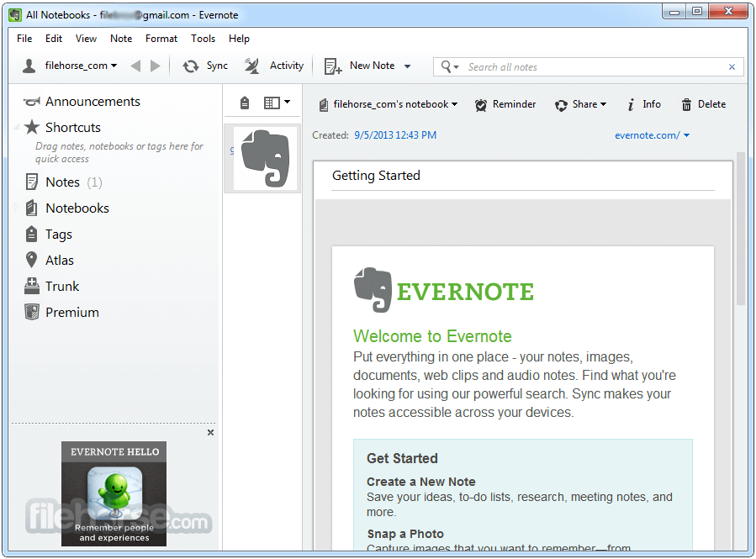Click the created date 9/5/2013 12:43 PM
The image size is (756, 559).
click(395, 135)
